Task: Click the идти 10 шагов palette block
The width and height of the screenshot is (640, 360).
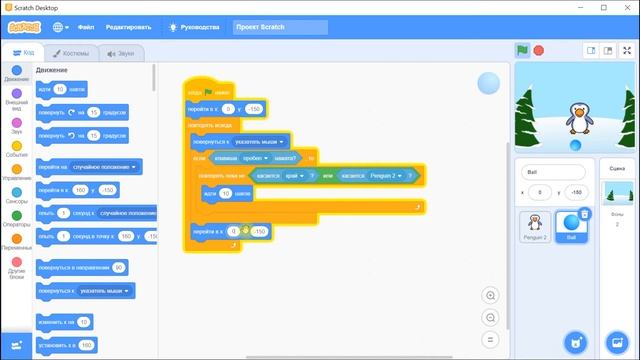Action: pyautogui.click(x=62, y=89)
